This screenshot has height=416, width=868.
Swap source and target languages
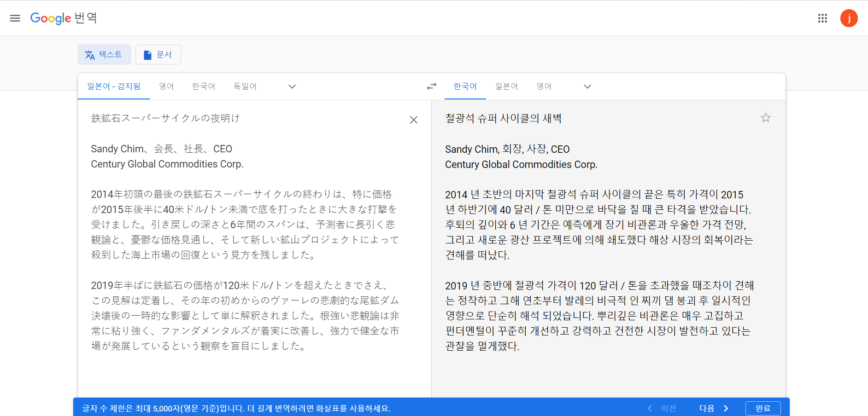pyautogui.click(x=432, y=87)
